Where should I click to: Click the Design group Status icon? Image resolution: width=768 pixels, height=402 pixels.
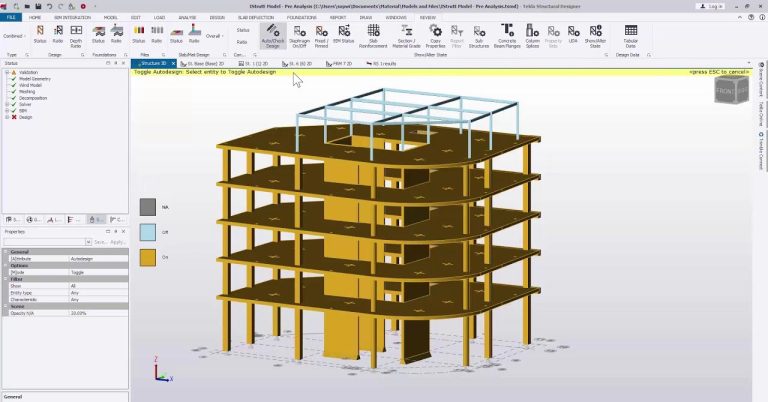pos(40,34)
